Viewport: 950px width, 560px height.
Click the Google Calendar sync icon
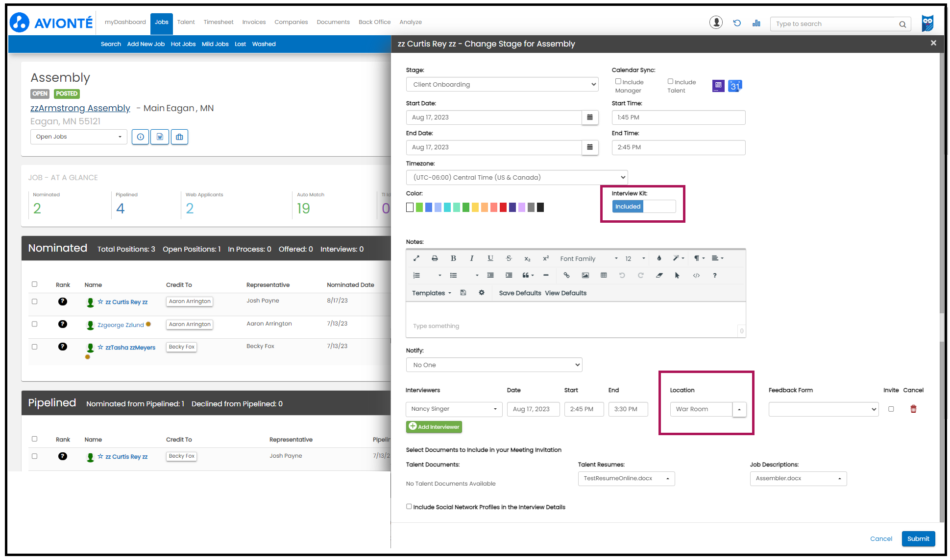[x=735, y=86]
